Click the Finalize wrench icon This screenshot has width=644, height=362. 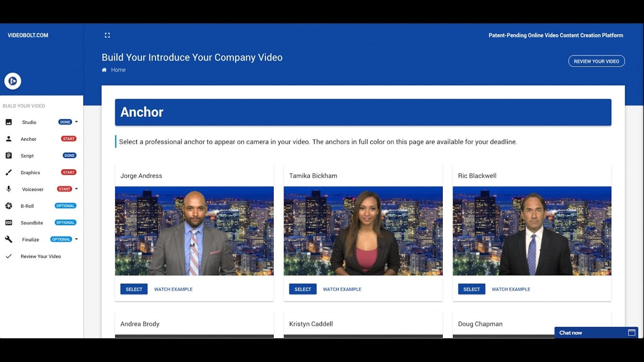[9, 239]
